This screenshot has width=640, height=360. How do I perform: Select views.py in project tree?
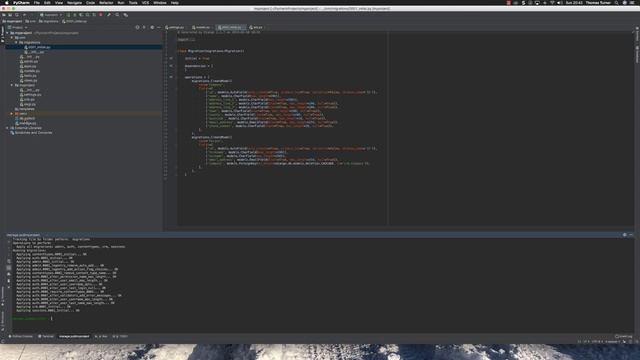coord(29,80)
